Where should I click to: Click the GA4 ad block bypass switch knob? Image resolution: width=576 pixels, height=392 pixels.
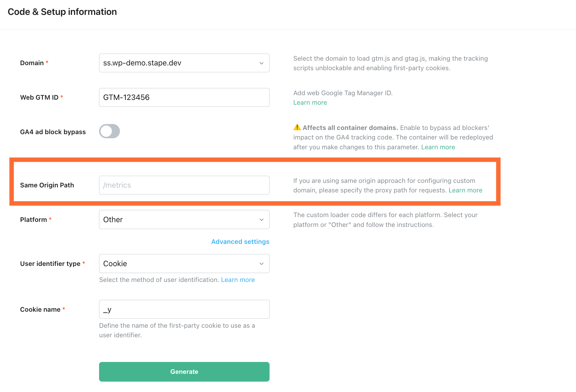105,131
